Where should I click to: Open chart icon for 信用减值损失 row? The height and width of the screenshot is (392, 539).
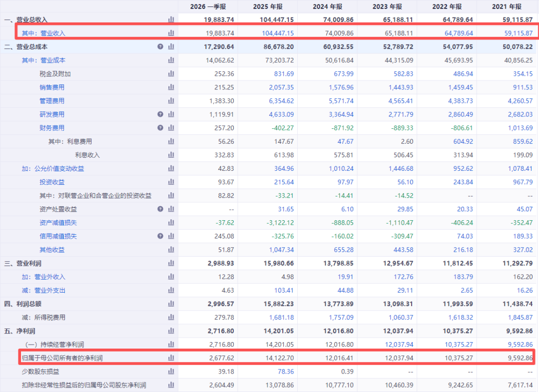(171, 236)
